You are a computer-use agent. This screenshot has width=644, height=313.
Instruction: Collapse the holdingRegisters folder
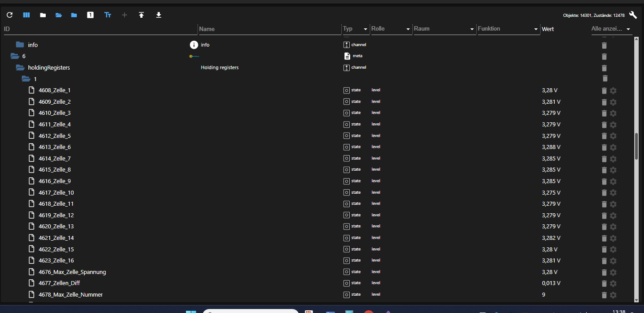coord(20,67)
